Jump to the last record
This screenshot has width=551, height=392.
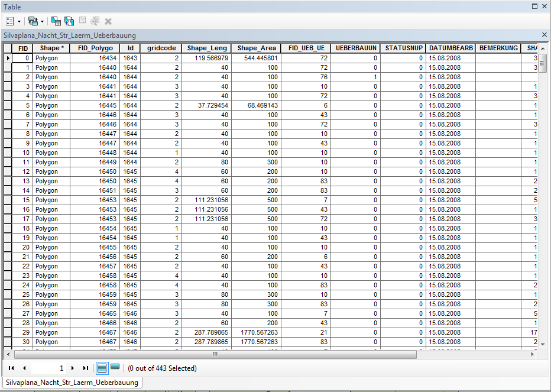point(86,368)
